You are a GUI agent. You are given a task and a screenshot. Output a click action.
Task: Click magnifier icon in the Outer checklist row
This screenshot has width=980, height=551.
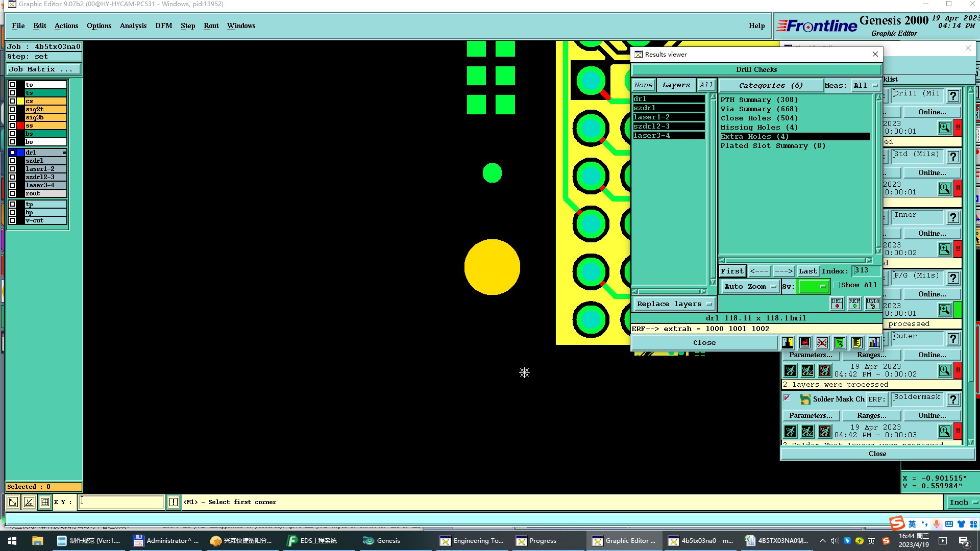click(945, 370)
